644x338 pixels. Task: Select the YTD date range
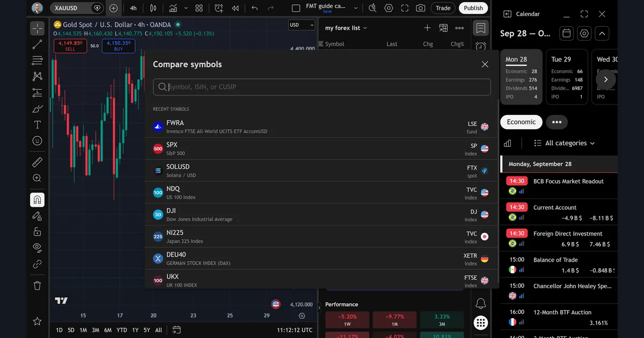122,330
